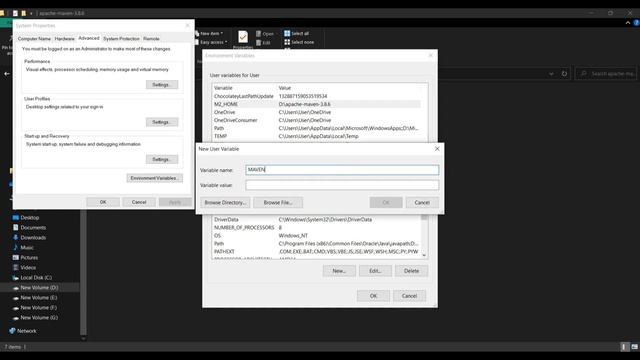Click Browse File button
The height and width of the screenshot is (360, 640).
[x=278, y=202]
